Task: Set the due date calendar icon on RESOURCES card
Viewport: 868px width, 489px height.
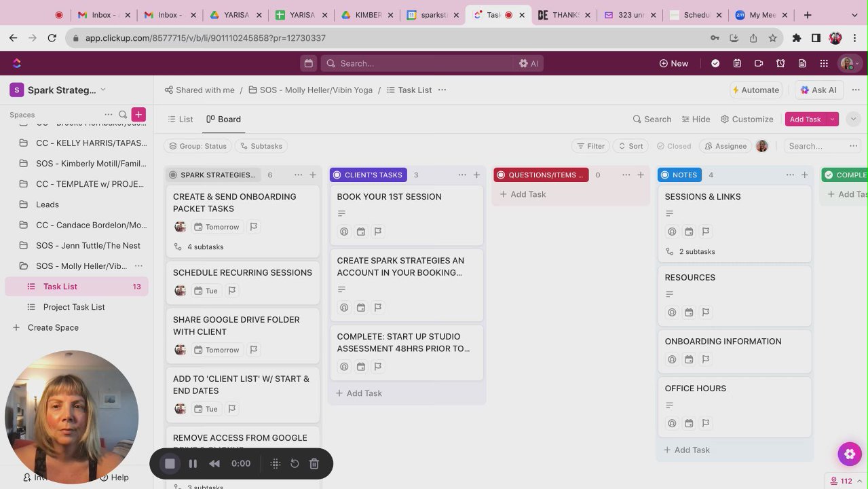Action: click(689, 312)
